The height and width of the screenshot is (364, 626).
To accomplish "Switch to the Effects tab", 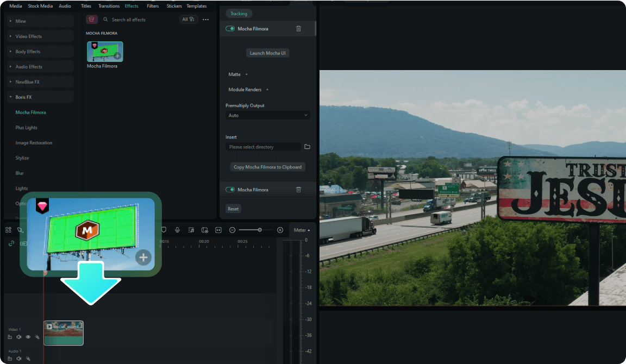I will (132, 6).
